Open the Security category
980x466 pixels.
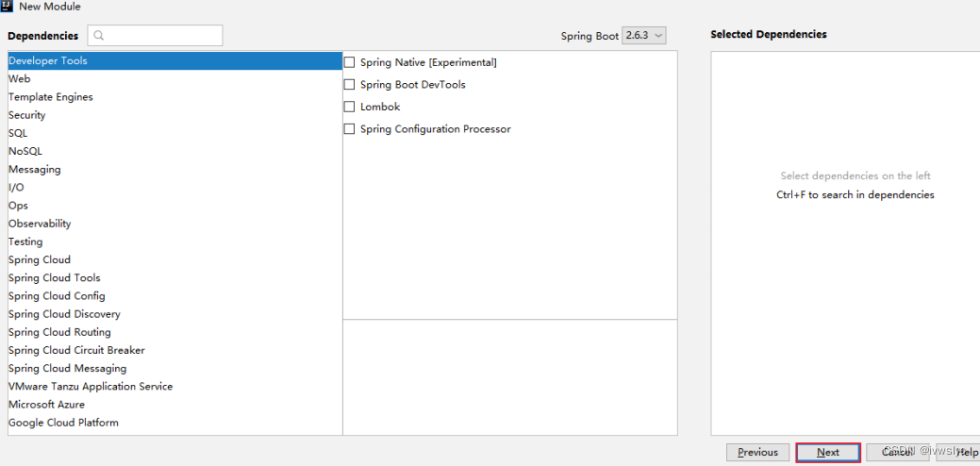[175, 116]
